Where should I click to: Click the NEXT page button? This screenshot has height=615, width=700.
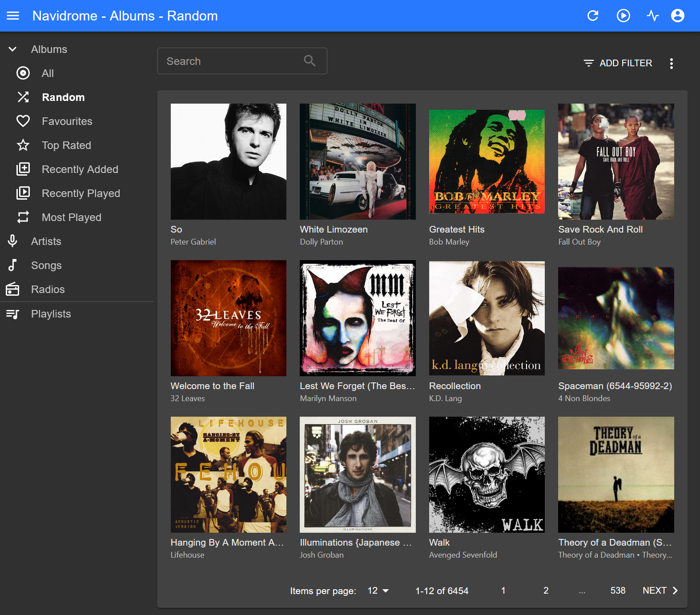coord(660,591)
